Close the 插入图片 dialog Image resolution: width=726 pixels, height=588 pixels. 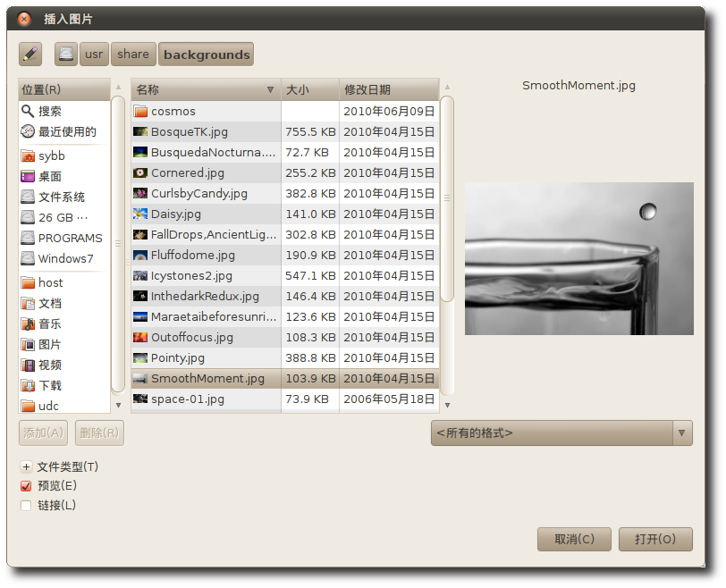(x=23, y=19)
